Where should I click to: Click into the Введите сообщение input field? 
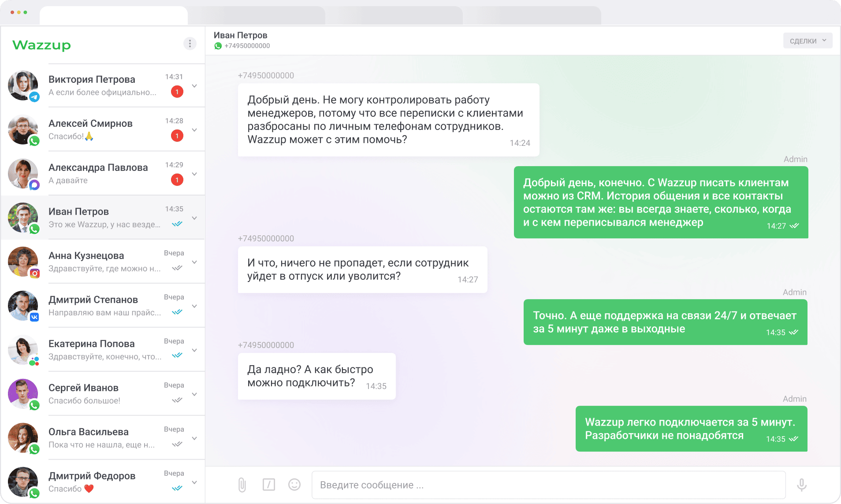(548, 485)
